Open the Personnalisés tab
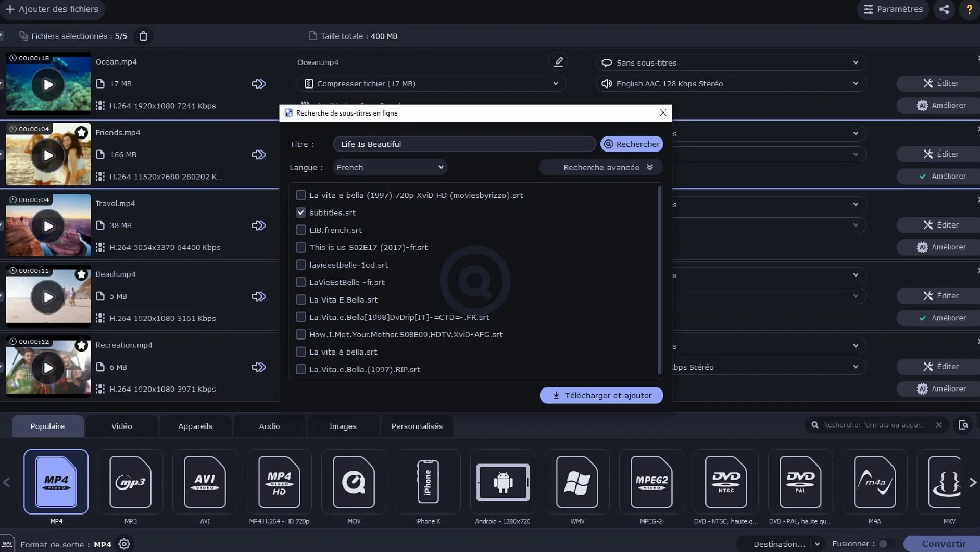Viewport: 980px width, 552px height. 417,426
